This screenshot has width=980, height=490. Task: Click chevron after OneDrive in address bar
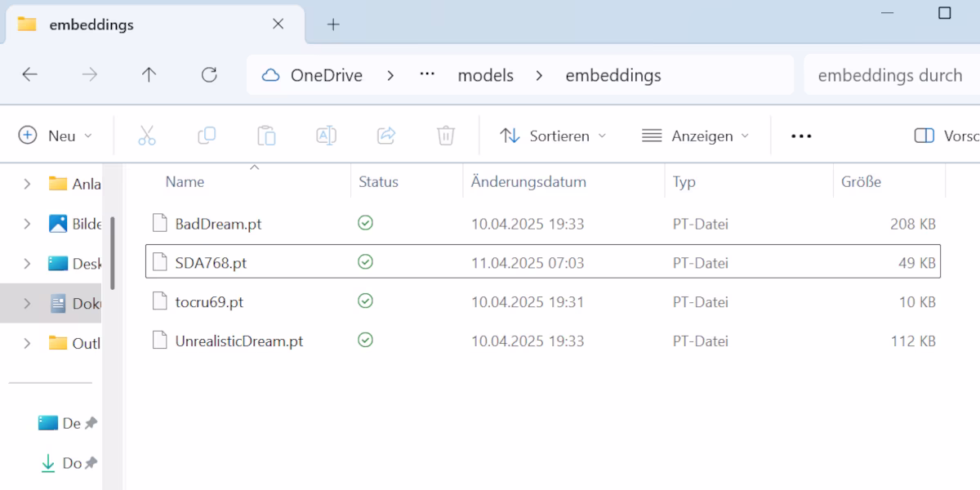click(390, 75)
